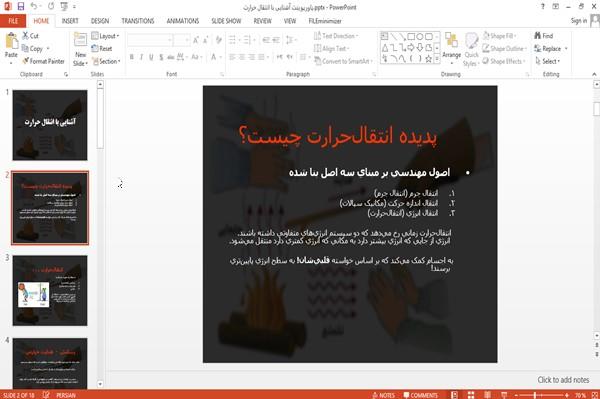
Task: Select the triangle shape in gallery
Action: coord(385,48)
